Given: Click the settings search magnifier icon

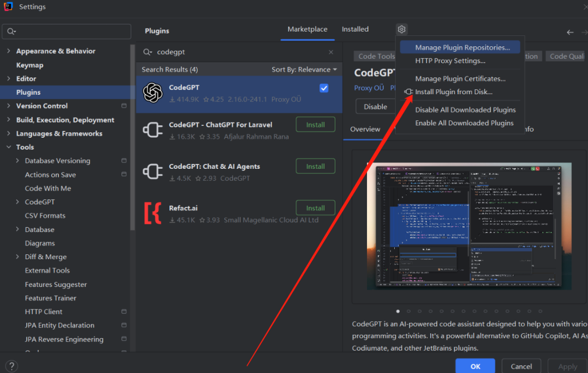Looking at the screenshot, I should pos(11,32).
